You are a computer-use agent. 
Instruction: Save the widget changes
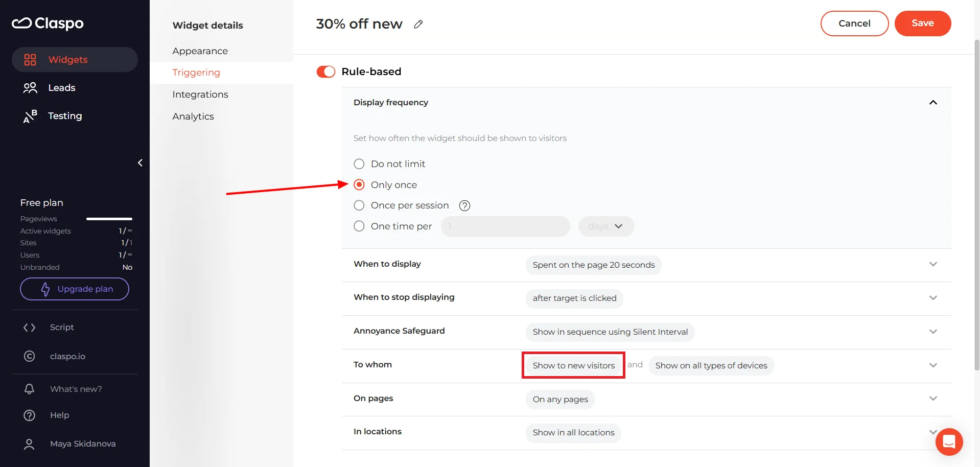922,23
